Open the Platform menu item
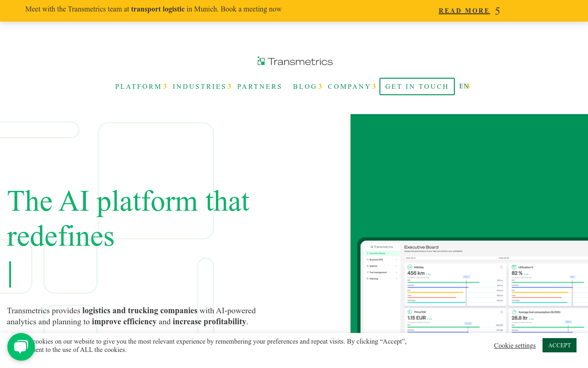588x368 pixels. pyautogui.click(x=139, y=86)
